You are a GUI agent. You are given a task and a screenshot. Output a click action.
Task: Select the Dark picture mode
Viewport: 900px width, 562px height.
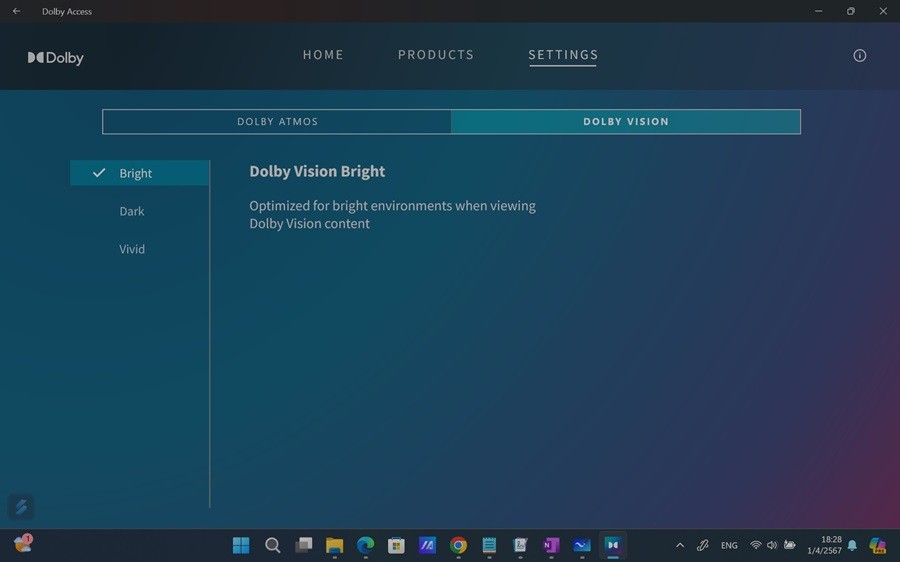[132, 211]
